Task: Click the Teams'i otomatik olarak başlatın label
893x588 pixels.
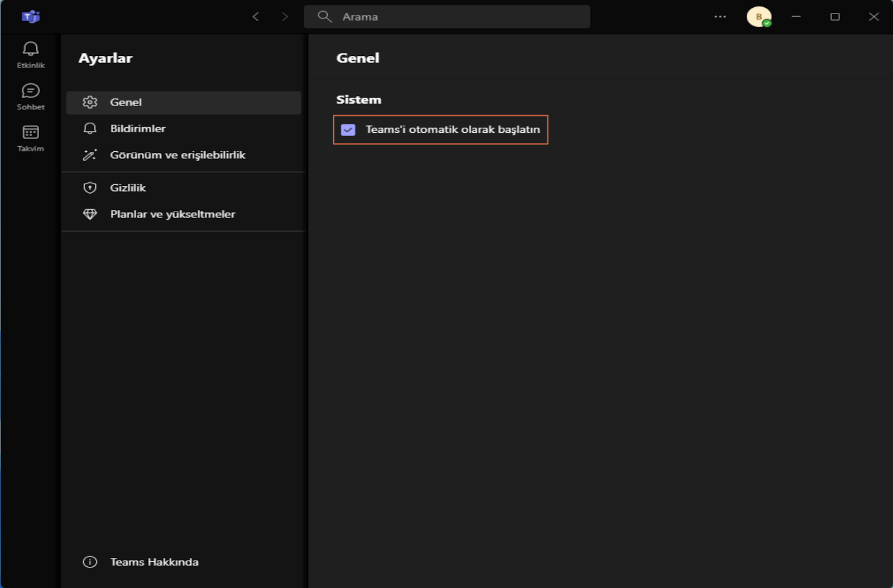Action: coord(453,129)
